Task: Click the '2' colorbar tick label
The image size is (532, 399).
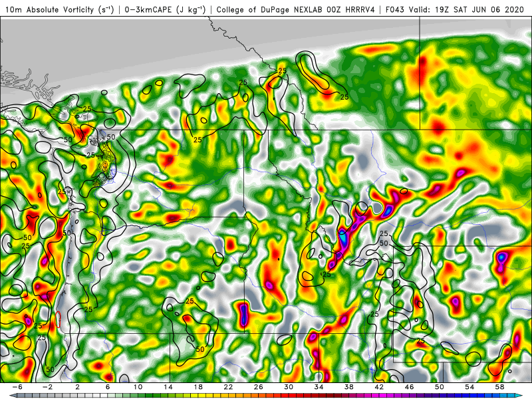Action: click(78, 387)
